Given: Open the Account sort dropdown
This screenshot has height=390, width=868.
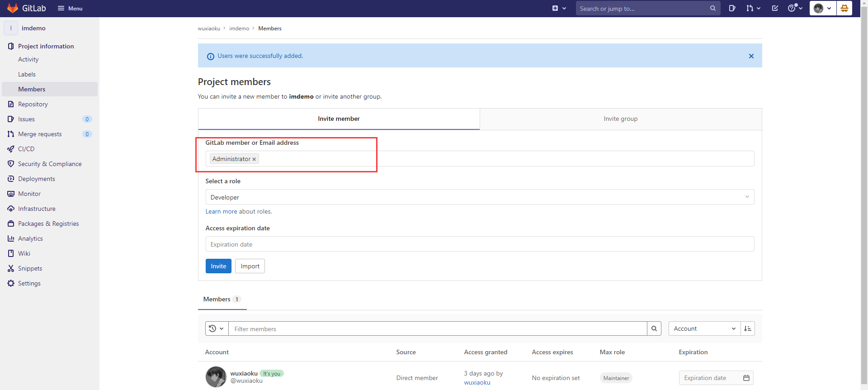Looking at the screenshot, I should pyautogui.click(x=704, y=329).
